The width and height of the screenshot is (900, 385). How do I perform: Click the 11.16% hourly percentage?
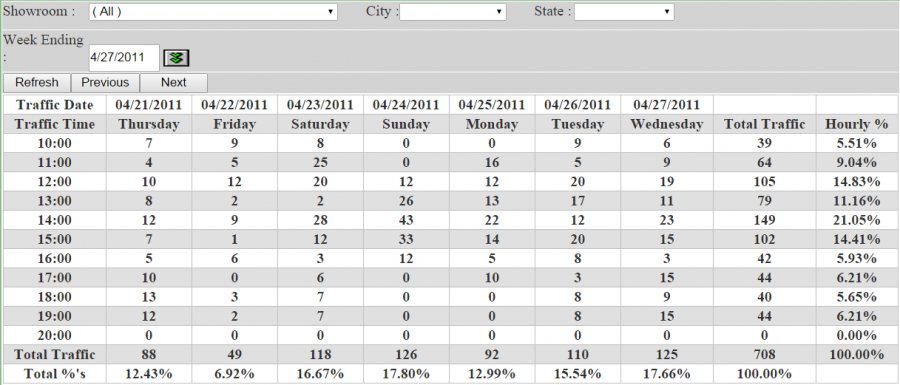[857, 201]
